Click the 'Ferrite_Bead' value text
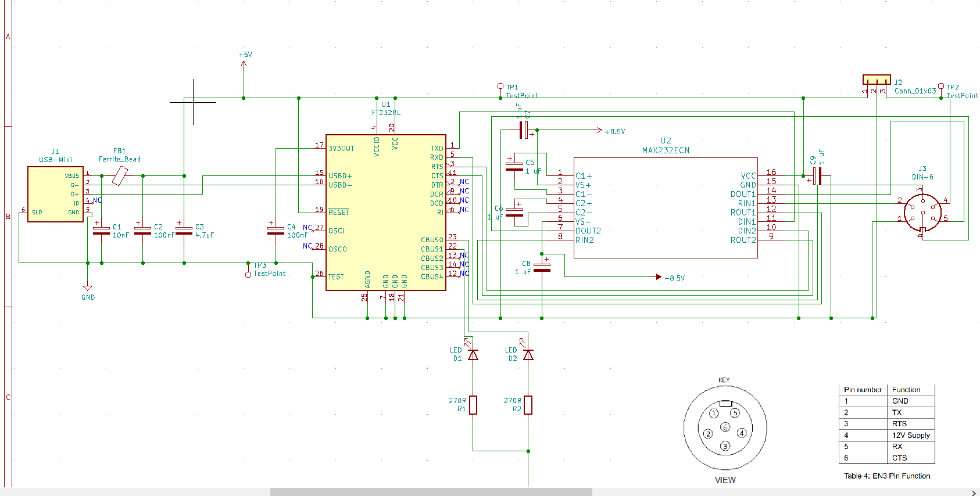 pos(119,159)
